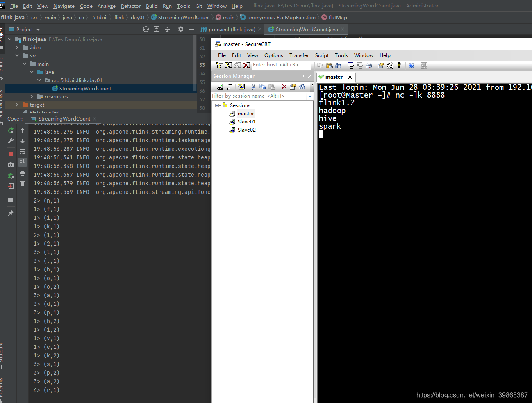The height and width of the screenshot is (403, 532).
Task: Open the Transfer menu in SecureCRT
Action: [299, 55]
